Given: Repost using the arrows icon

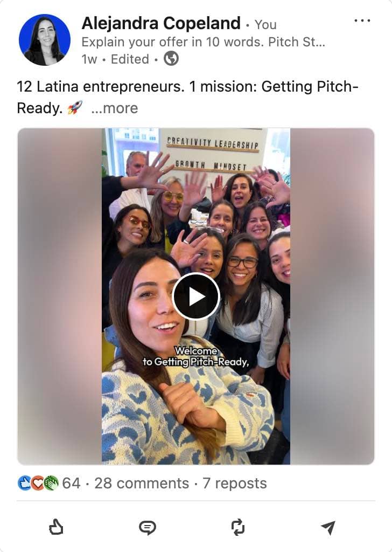Looking at the screenshot, I should pos(237,527).
